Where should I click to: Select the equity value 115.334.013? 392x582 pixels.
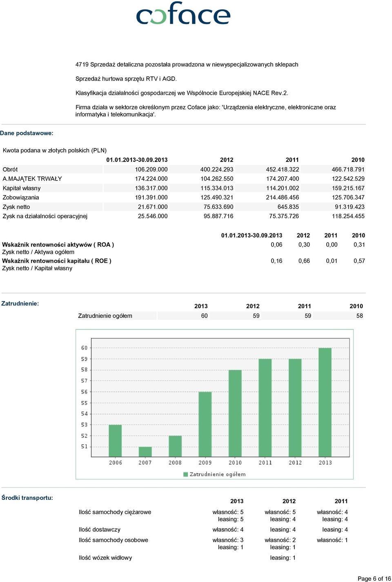217,188
